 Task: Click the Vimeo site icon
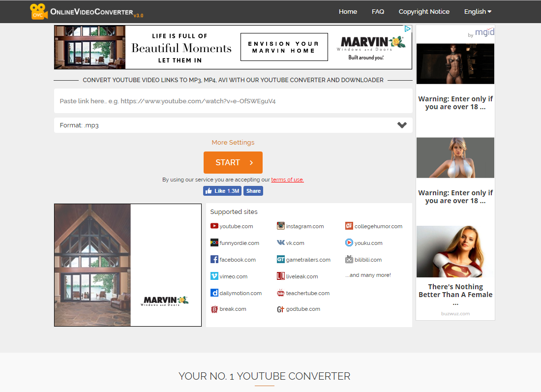click(214, 276)
